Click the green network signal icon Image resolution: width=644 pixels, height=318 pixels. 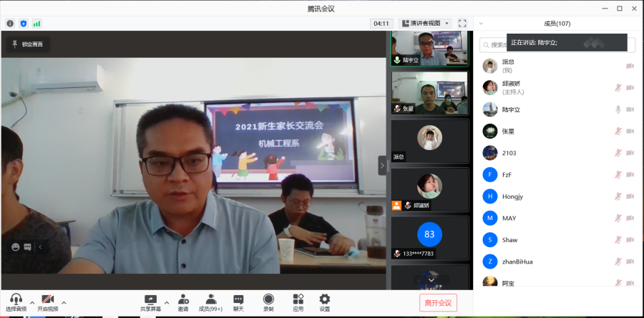click(36, 24)
